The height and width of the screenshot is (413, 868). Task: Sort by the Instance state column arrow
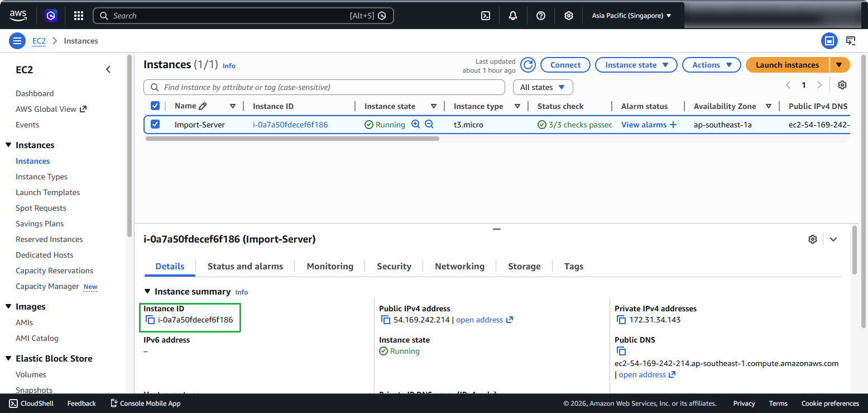pos(434,106)
